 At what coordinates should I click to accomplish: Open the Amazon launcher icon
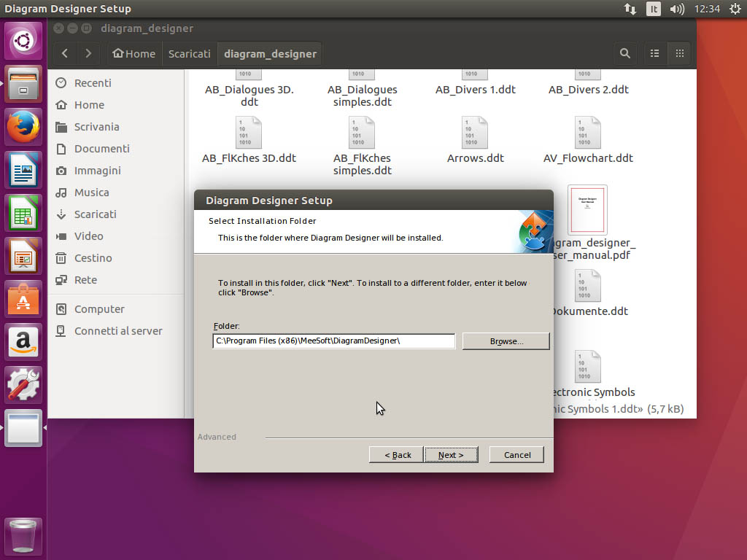pos(23,342)
